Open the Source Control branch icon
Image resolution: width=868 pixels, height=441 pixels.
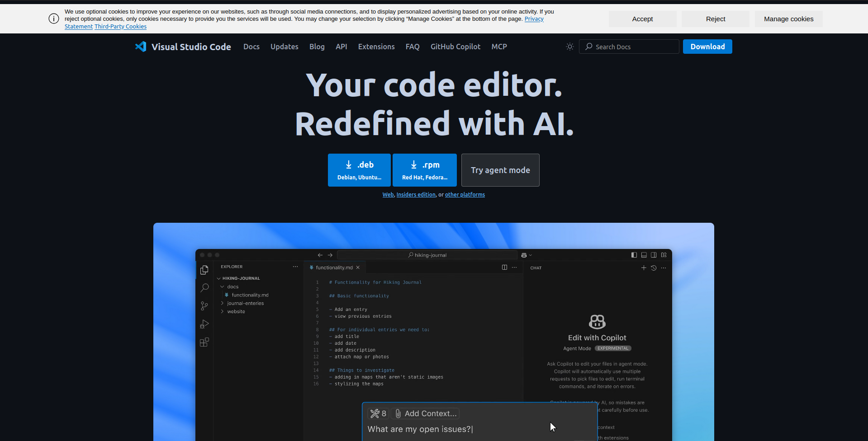click(x=204, y=306)
